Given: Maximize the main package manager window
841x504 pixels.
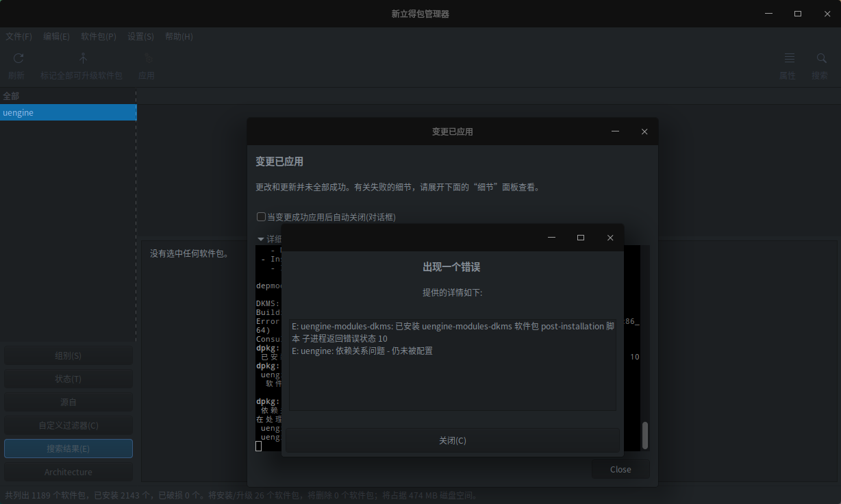Looking at the screenshot, I should coord(798,14).
